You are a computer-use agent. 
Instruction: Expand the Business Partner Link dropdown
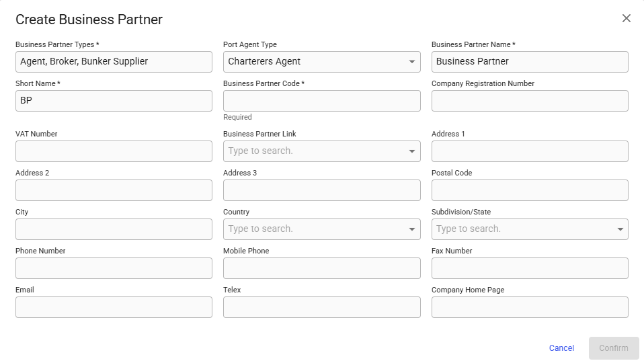pos(411,151)
